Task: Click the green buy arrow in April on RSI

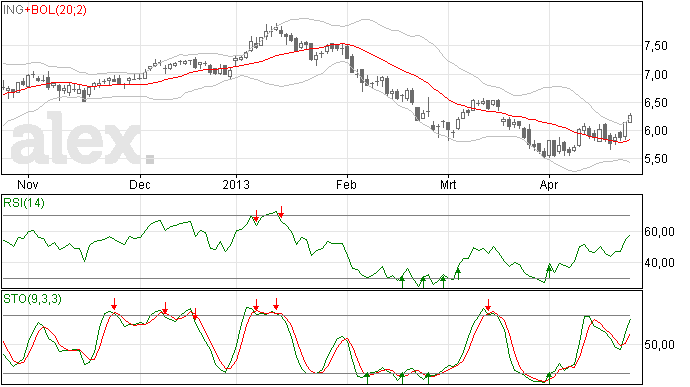Action: (549, 271)
